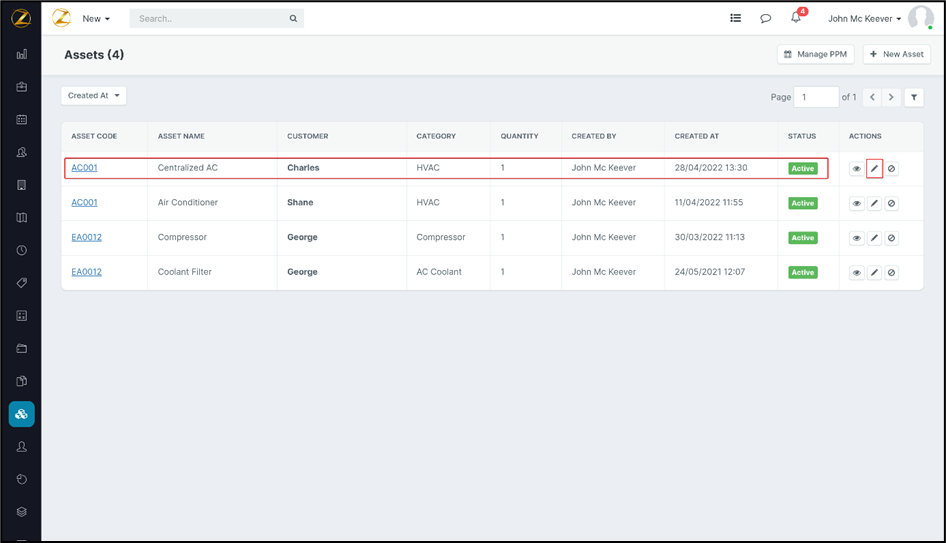Click the edit pencil for Centralized AC

click(x=874, y=169)
